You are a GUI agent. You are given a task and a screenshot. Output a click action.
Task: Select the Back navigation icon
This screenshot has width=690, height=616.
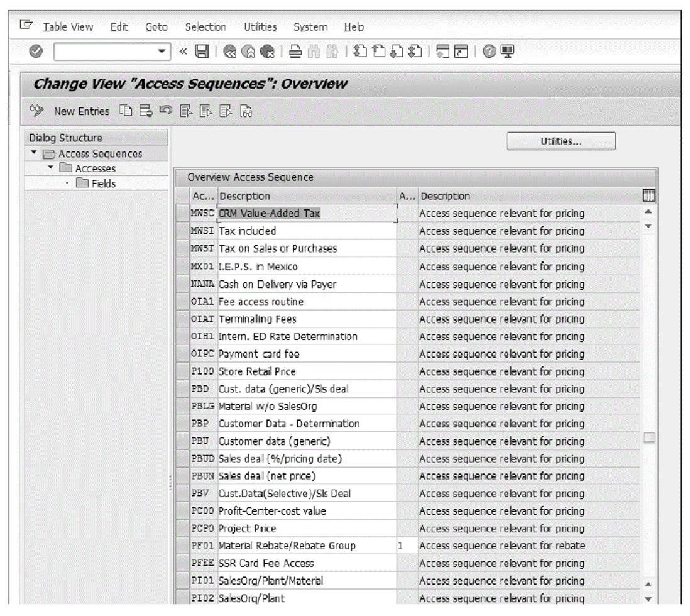(230, 50)
